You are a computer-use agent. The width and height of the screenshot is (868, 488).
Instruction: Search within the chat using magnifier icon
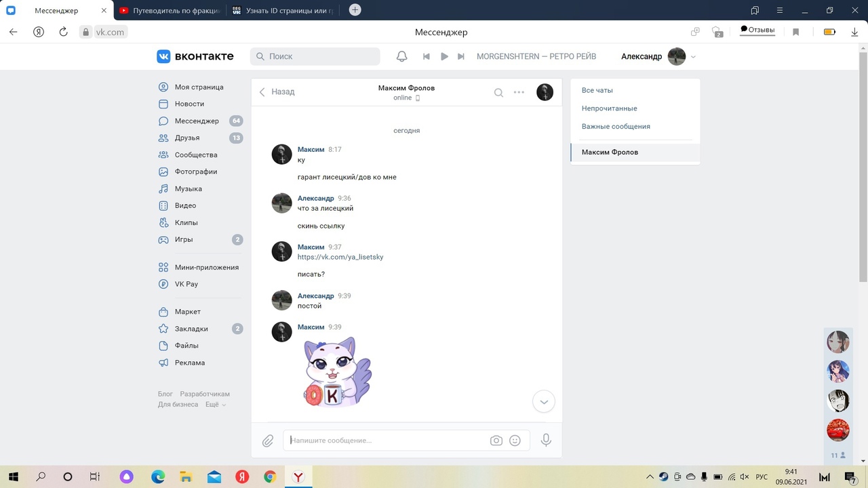pyautogui.click(x=498, y=93)
